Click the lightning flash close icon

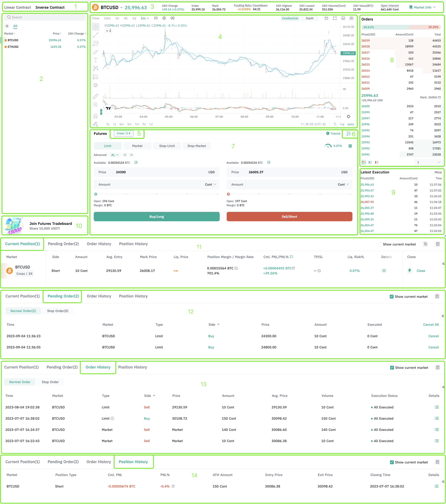[410, 270]
